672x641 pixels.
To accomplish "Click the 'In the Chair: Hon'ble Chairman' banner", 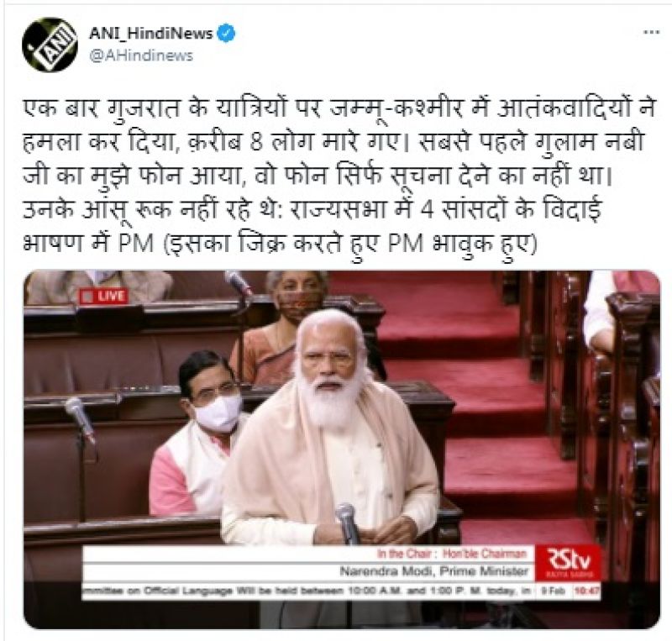I will click(451, 554).
